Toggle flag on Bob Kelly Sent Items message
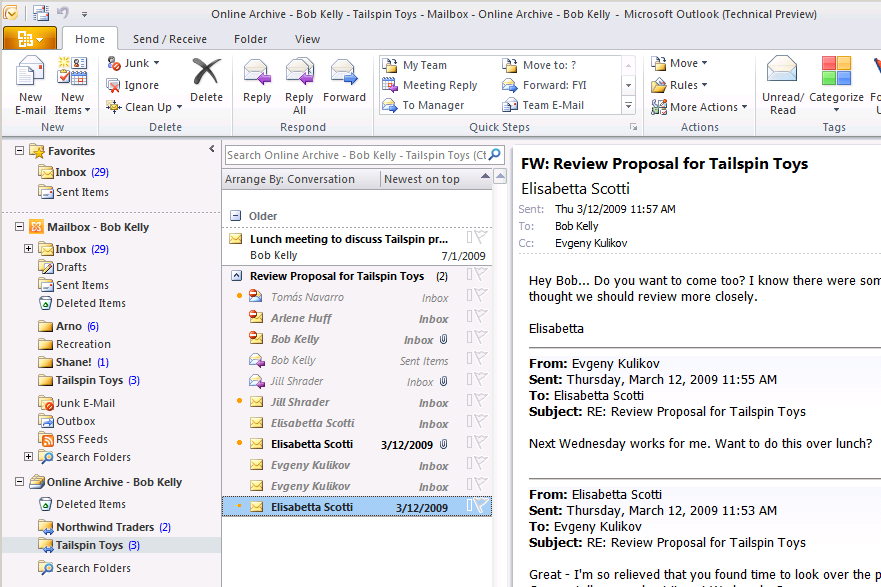Image resolution: width=881 pixels, height=587 pixels. click(x=481, y=358)
